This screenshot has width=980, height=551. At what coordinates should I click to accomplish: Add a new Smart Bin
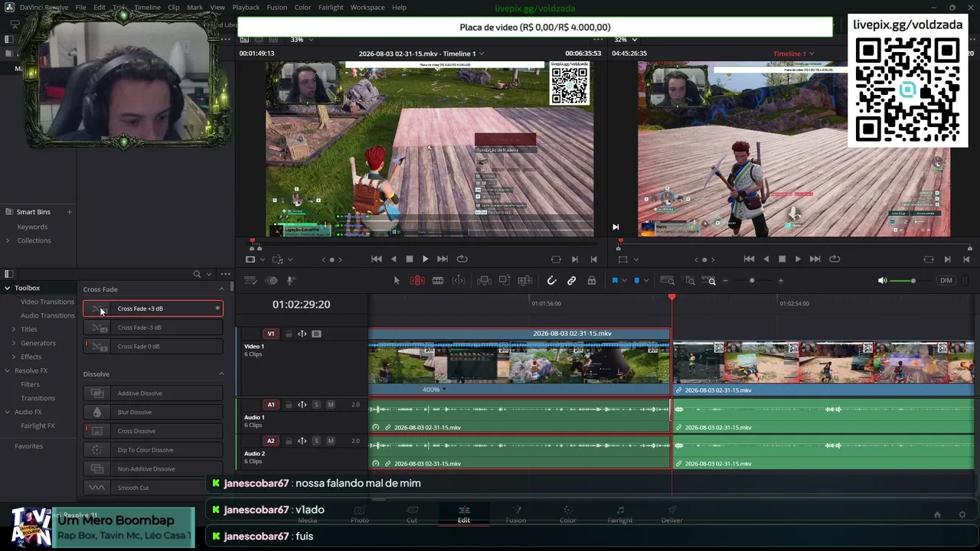[x=69, y=212]
